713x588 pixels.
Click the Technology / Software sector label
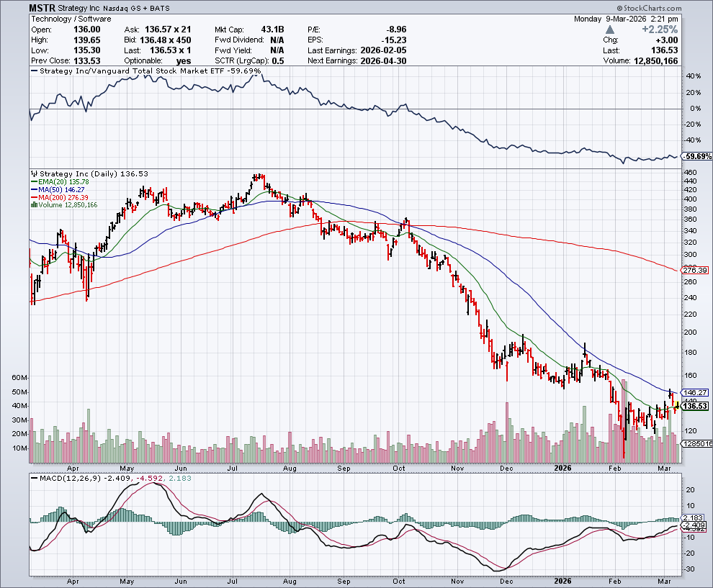click(72, 19)
